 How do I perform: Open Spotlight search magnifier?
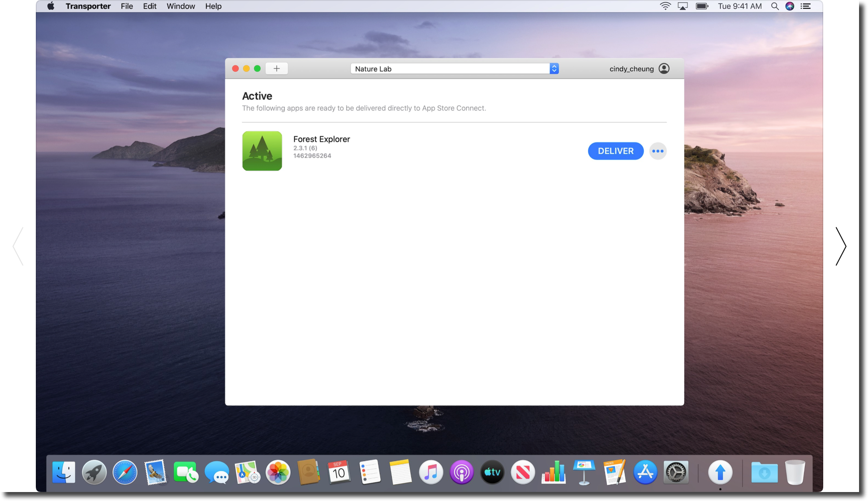pyautogui.click(x=774, y=6)
